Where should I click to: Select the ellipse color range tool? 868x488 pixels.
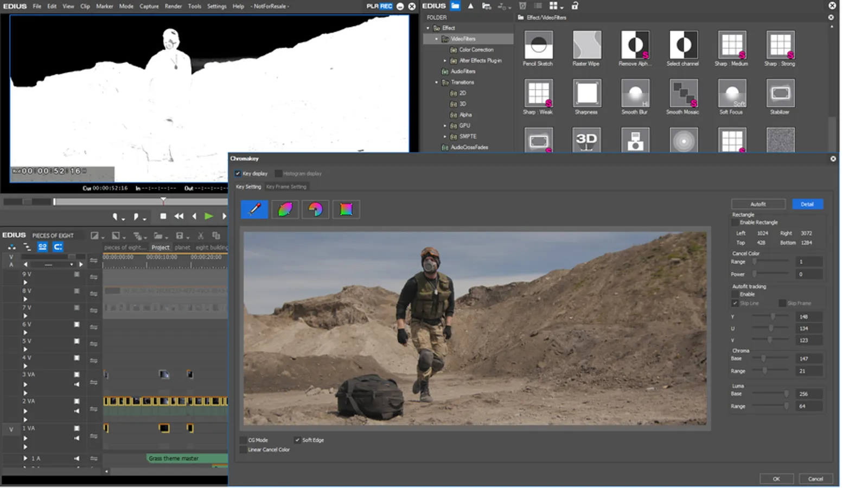(285, 209)
